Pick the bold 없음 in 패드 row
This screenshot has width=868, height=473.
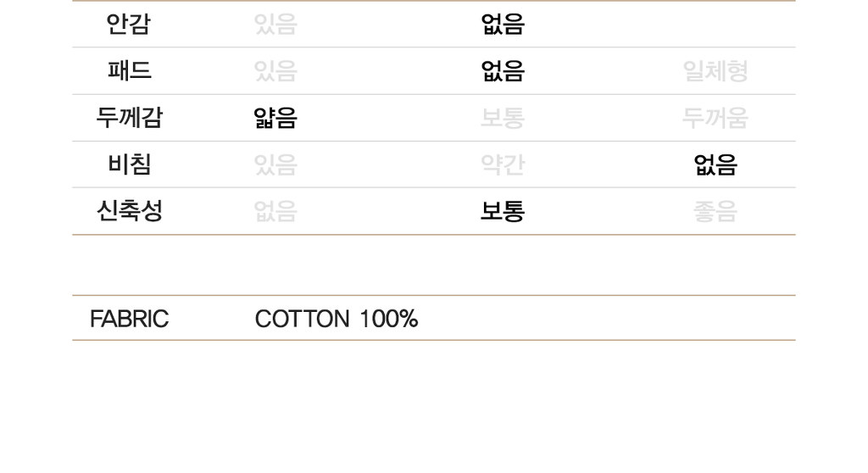(503, 71)
